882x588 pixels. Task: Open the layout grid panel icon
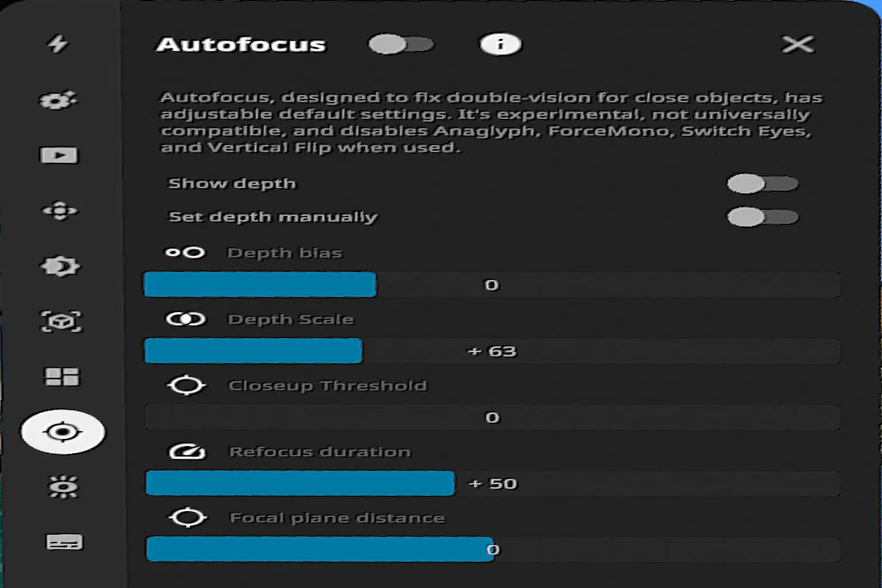[x=61, y=377]
